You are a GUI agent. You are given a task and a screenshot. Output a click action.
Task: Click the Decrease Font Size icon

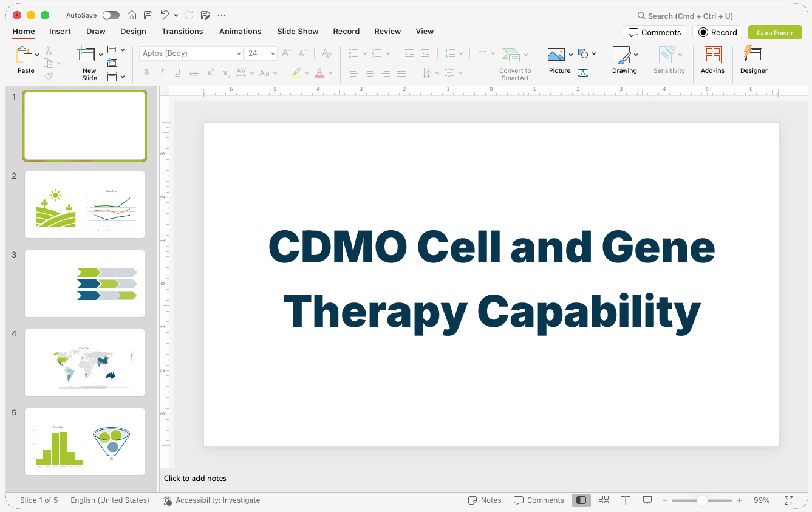[302, 53]
